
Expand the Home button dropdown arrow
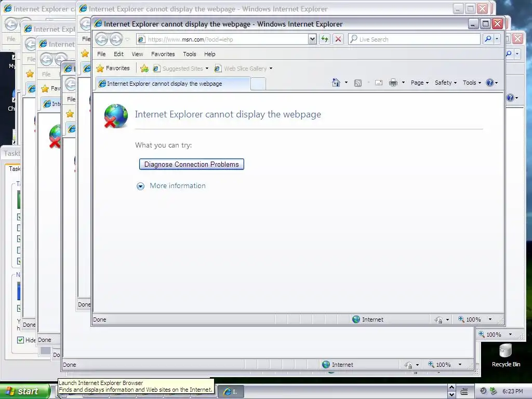[x=346, y=83]
